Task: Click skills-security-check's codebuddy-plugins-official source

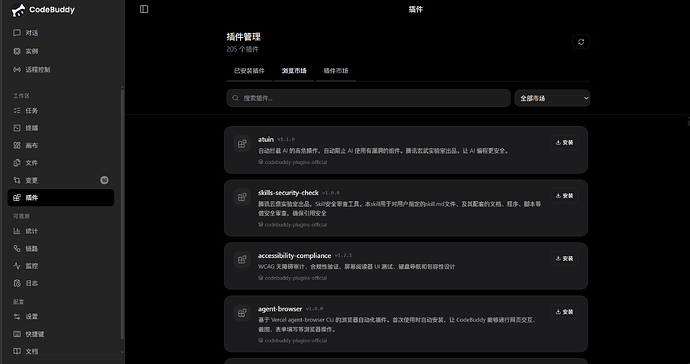Action: (293, 224)
